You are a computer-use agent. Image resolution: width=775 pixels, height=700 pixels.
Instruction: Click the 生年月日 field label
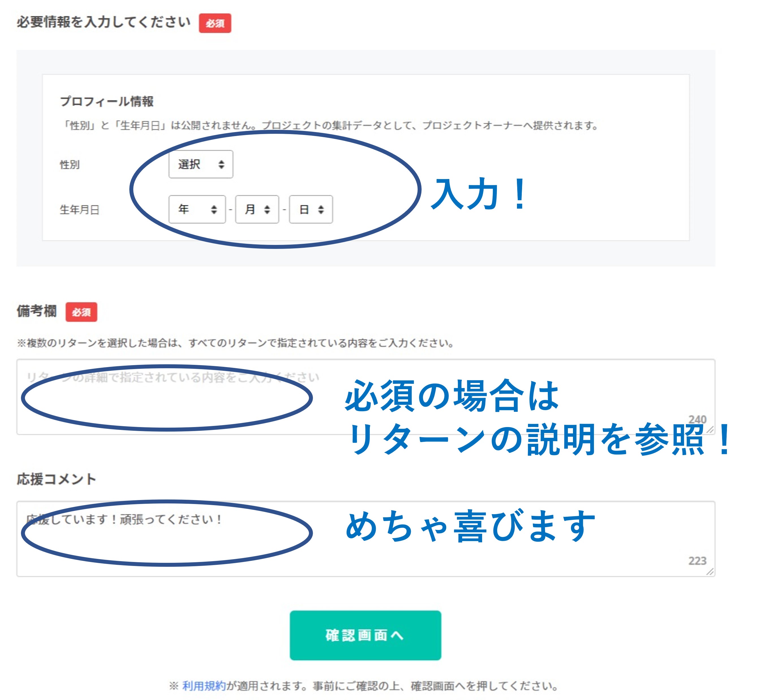coord(80,210)
